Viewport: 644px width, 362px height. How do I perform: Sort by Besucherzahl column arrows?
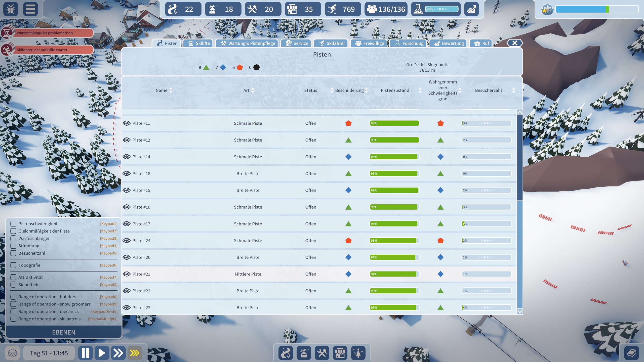(x=513, y=90)
